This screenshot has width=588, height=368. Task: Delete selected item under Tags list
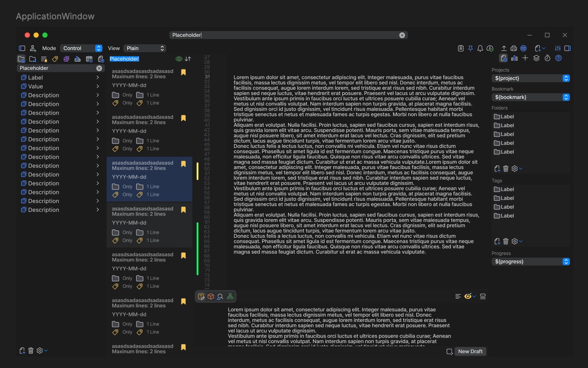coord(506,241)
